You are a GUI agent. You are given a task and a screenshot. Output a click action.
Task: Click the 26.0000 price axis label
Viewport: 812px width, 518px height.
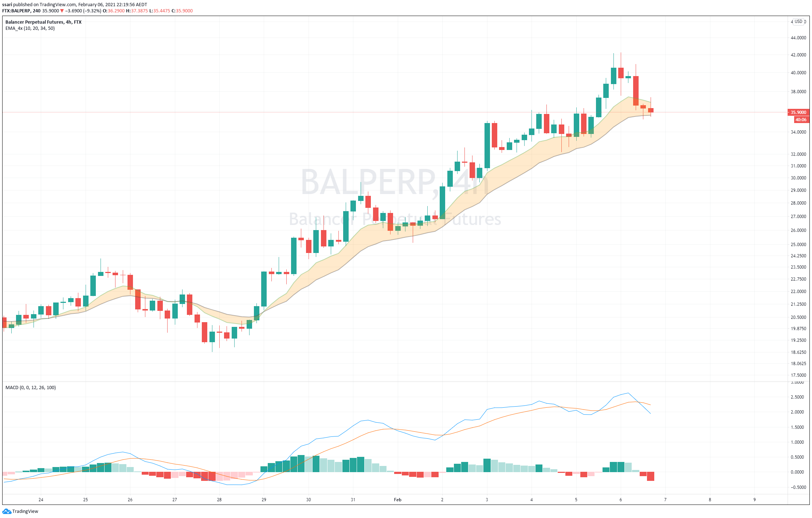(x=798, y=230)
